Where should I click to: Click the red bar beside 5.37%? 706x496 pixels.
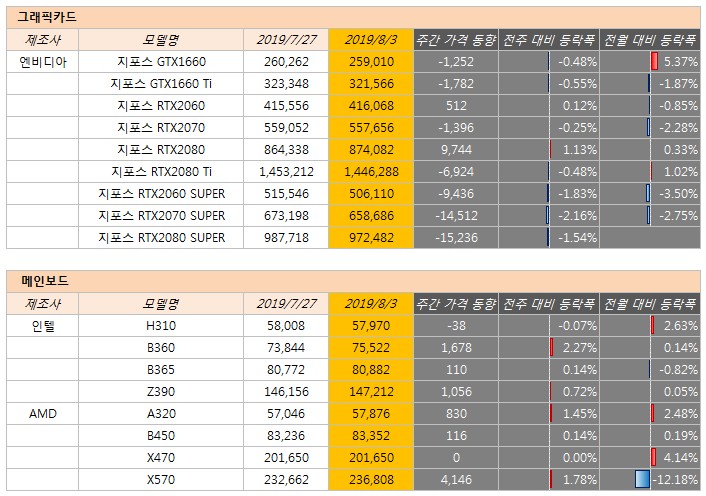tap(654, 61)
